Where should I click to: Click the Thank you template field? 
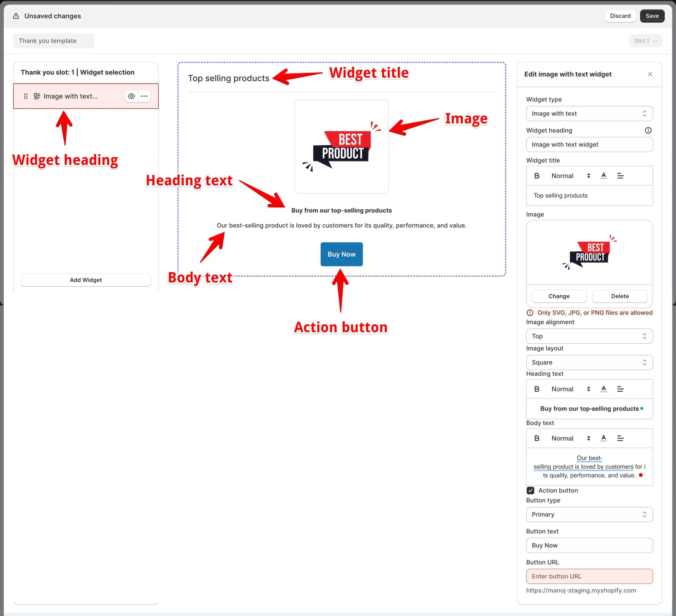point(54,41)
